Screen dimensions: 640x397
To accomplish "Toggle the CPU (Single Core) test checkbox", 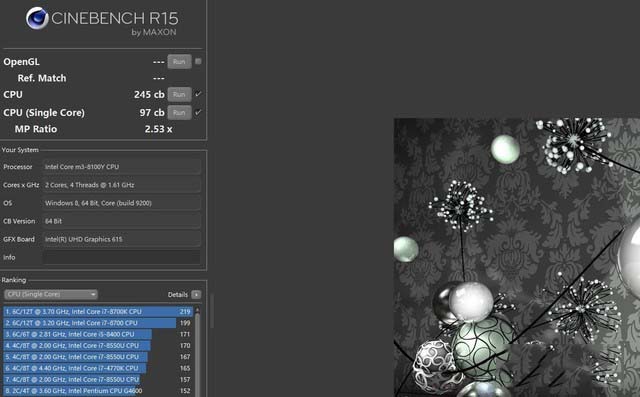I will 198,112.
